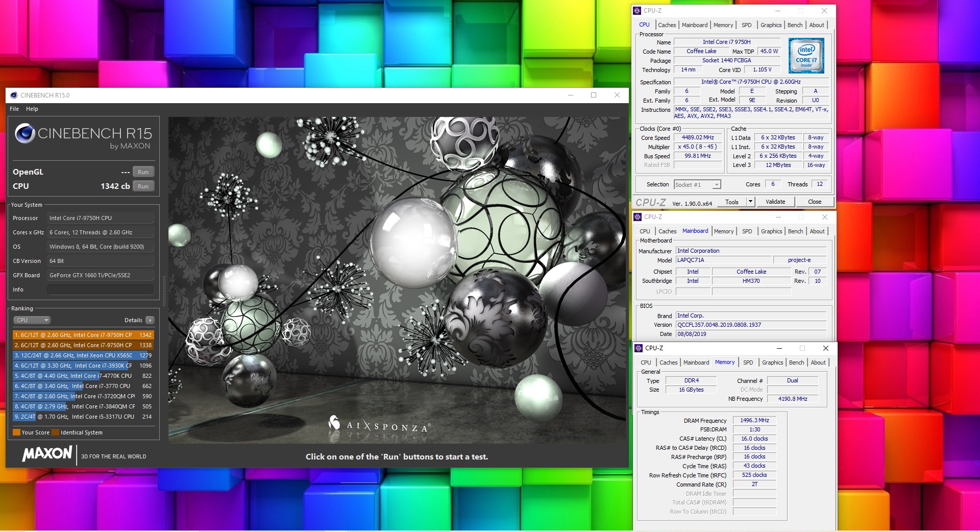Maximize the Cinebench window
The height and width of the screenshot is (532, 980).
pos(594,95)
